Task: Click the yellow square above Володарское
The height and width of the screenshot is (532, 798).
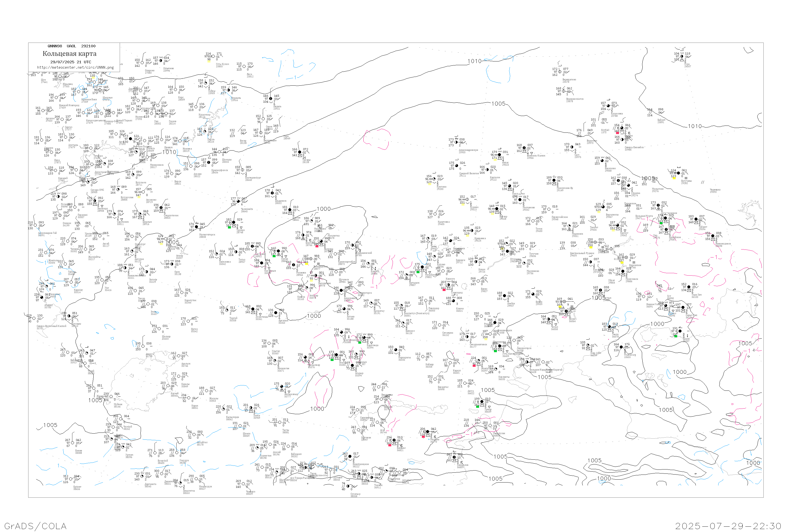Action: click(307, 264)
